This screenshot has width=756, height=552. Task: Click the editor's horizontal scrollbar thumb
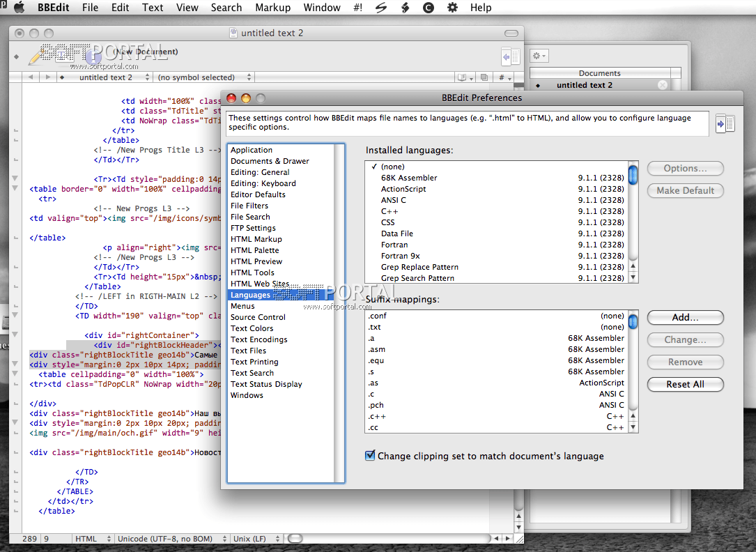[x=295, y=539]
